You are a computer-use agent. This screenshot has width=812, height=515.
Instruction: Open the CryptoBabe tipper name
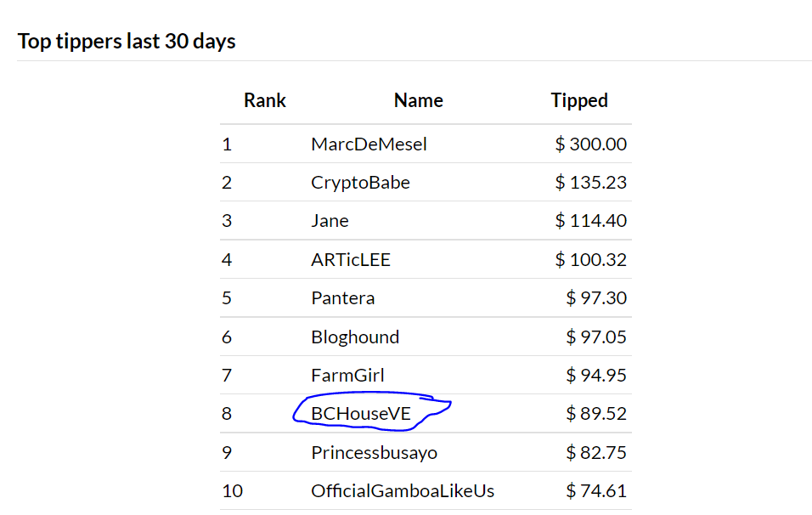[360, 183]
